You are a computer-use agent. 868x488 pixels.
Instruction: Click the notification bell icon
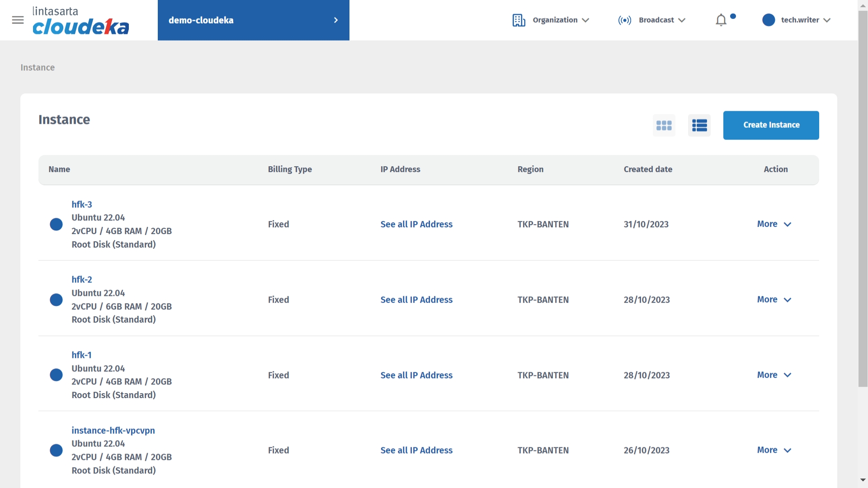coord(721,20)
